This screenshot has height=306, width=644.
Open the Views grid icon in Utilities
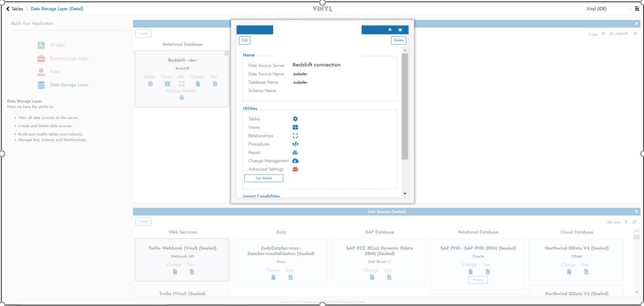click(x=295, y=128)
